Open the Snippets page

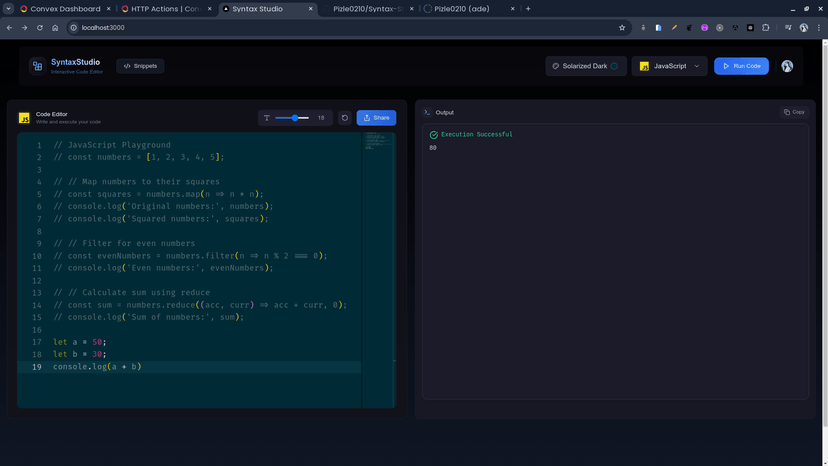pyautogui.click(x=140, y=66)
